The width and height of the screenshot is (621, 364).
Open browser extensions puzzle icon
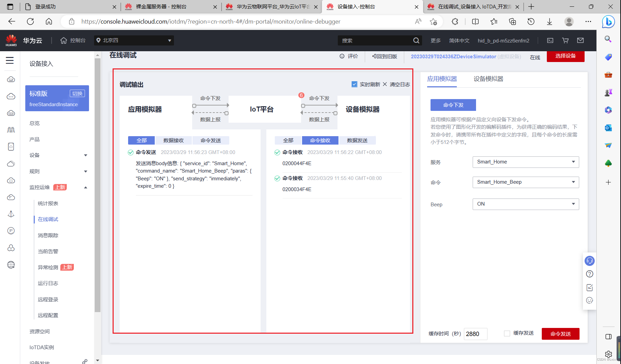(x=455, y=22)
